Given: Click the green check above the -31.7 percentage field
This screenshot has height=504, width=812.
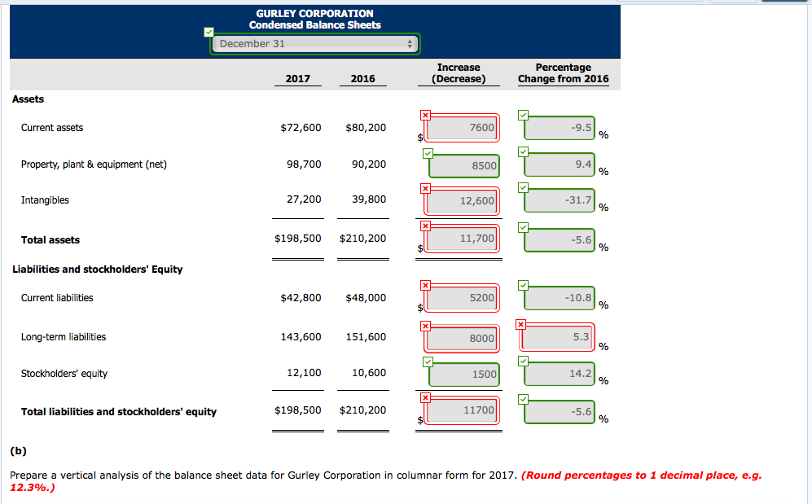Looking at the screenshot, I should pyautogui.click(x=522, y=188).
